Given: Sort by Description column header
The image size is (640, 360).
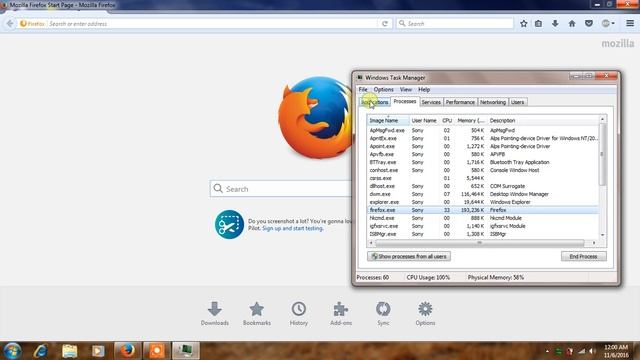Looking at the screenshot, I should [x=543, y=120].
